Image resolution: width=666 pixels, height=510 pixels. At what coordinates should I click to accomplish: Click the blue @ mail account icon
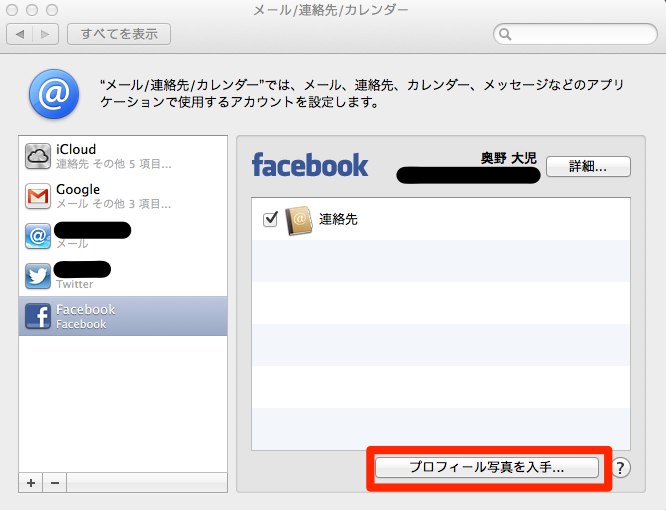[38, 236]
